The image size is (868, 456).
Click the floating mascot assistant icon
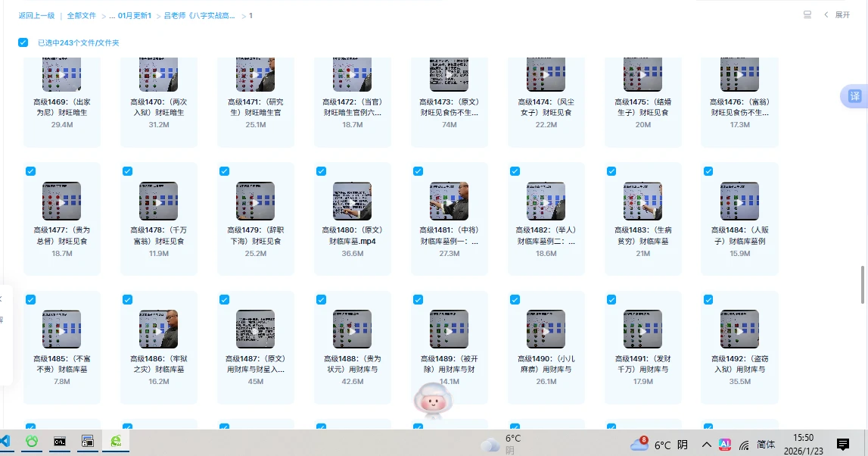(x=432, y=400)
